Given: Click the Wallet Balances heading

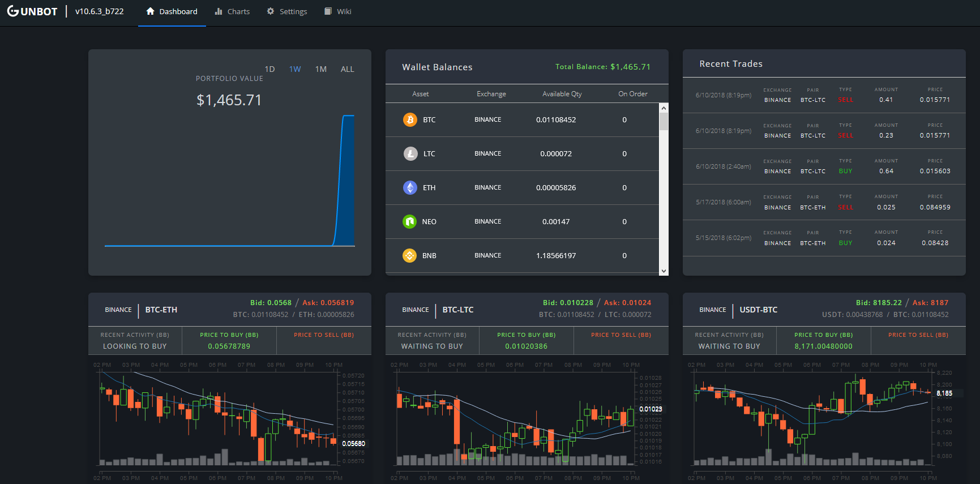Looking at the screenshot, I should point(437,67).
